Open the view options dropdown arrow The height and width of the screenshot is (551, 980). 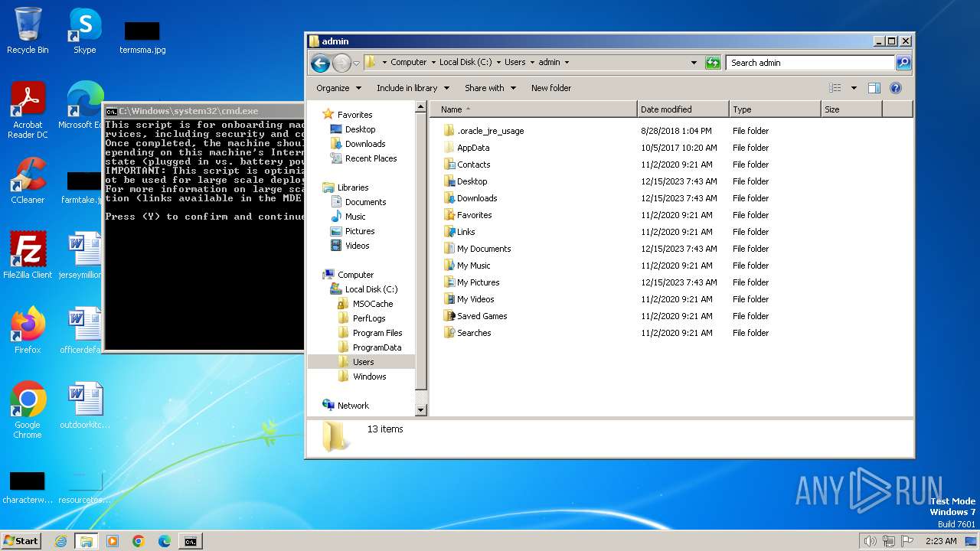[x=854, y=88]
